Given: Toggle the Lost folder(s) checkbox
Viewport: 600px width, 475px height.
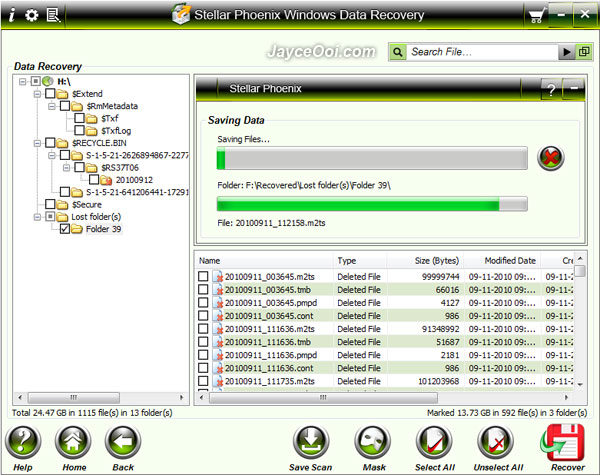Looking at the screenshot, I should (50, 217).
